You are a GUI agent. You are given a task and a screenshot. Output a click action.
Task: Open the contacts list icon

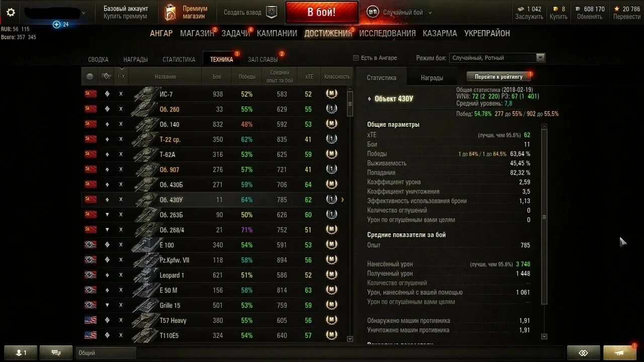[x=21, y=352]
